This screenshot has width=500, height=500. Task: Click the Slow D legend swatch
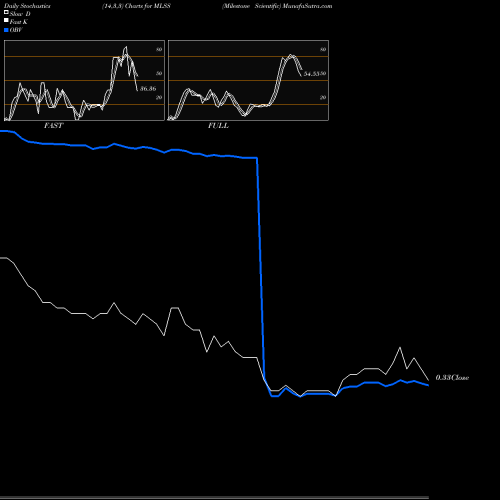6,12
